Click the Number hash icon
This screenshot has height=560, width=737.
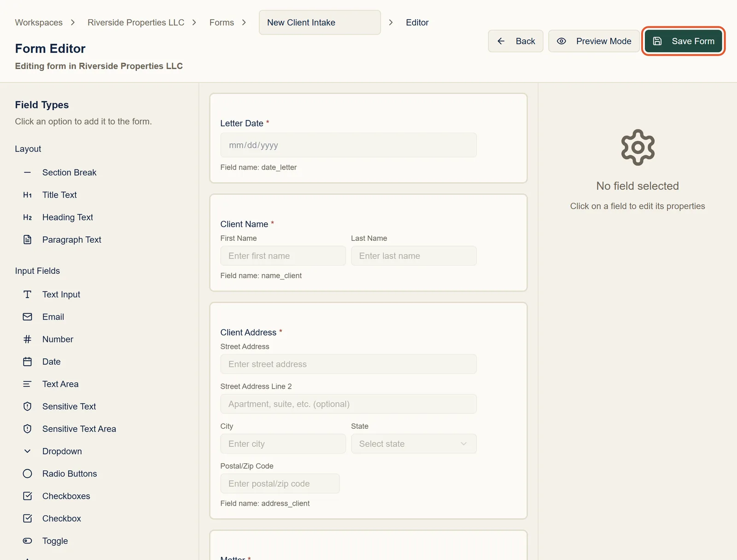[28, 339]
